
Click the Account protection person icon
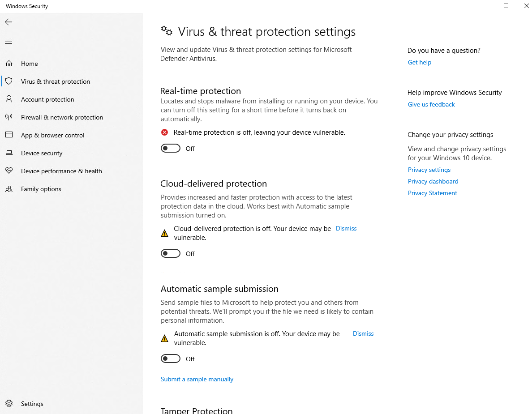tap(9, 99)
